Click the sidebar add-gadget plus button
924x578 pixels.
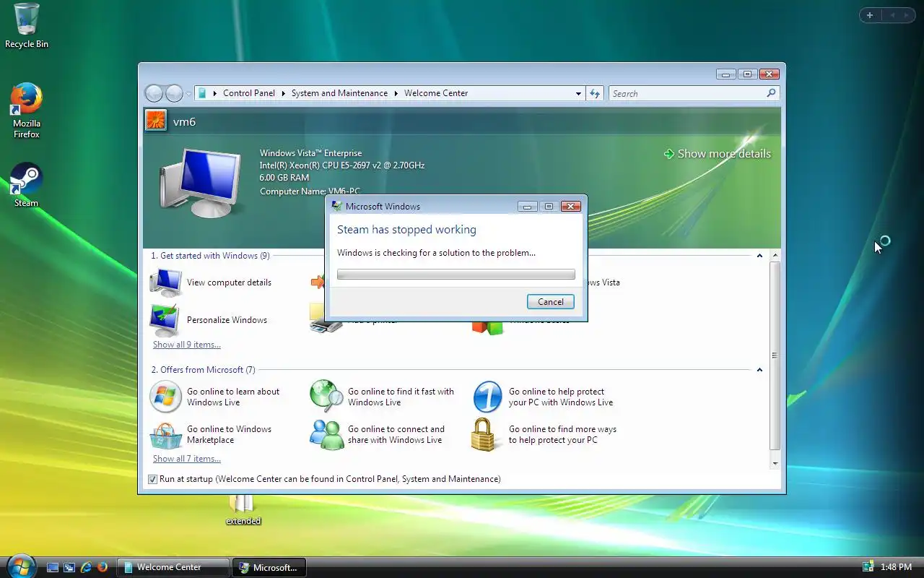click(x=870, y=15)
